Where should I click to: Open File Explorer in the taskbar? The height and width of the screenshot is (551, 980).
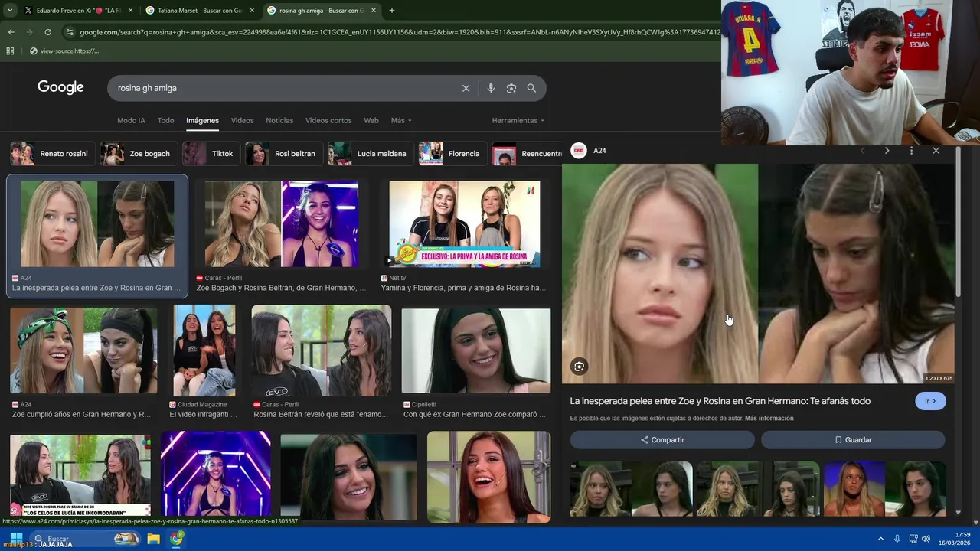pos(153,539)
